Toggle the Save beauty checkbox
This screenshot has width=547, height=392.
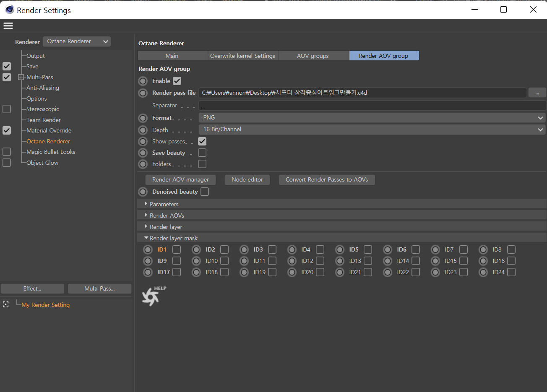click(x=202, y=153)
